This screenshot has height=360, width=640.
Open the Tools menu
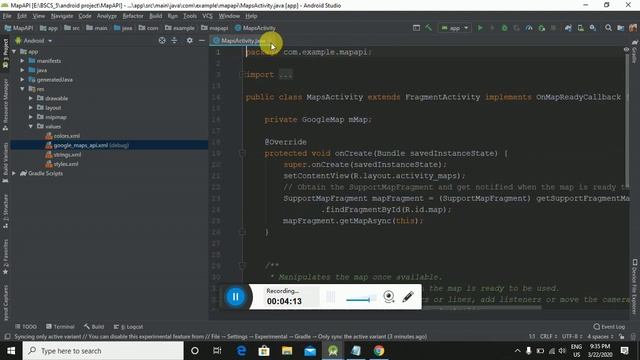(x=190, y=16)
